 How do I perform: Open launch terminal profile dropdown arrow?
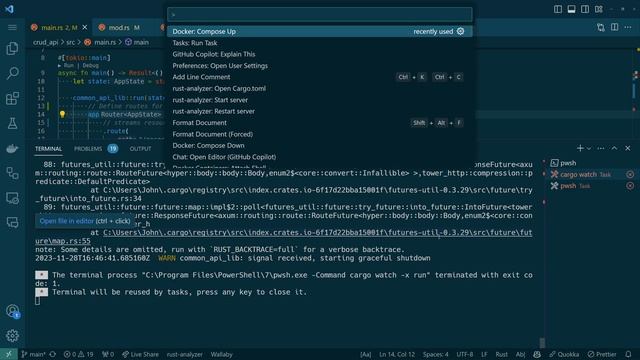point(589,148)
